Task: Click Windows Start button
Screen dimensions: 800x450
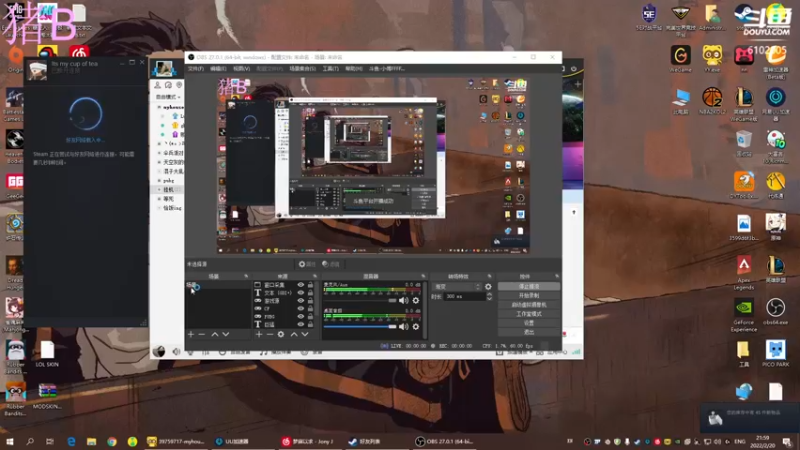Action: 10,441
